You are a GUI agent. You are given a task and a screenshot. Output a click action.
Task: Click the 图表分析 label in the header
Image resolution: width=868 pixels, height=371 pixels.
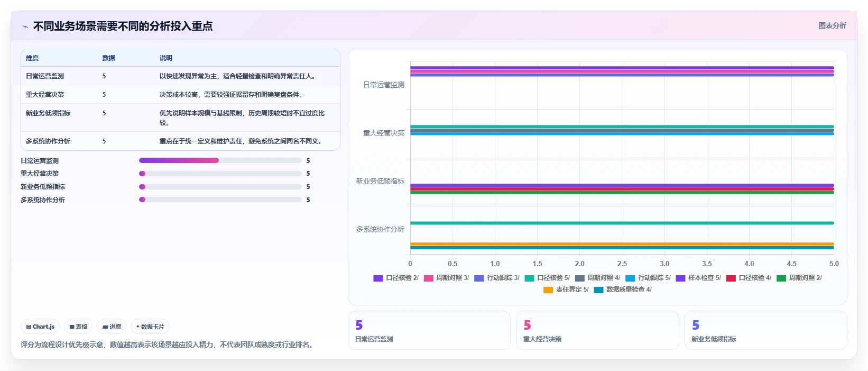pos(832,25)
